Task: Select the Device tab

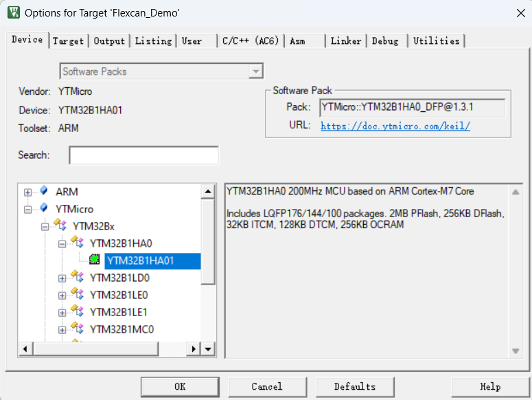Action: [x=27, y=40]
